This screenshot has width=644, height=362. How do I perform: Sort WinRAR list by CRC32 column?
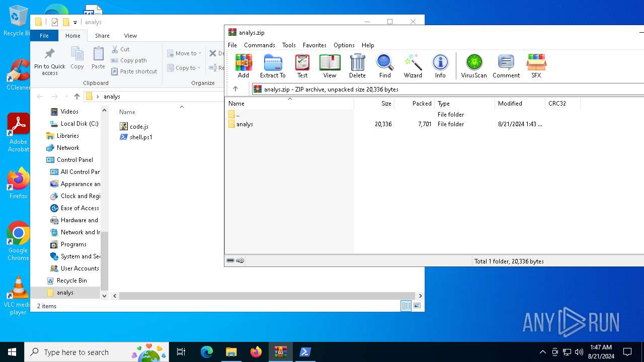[x=562, y=104]
